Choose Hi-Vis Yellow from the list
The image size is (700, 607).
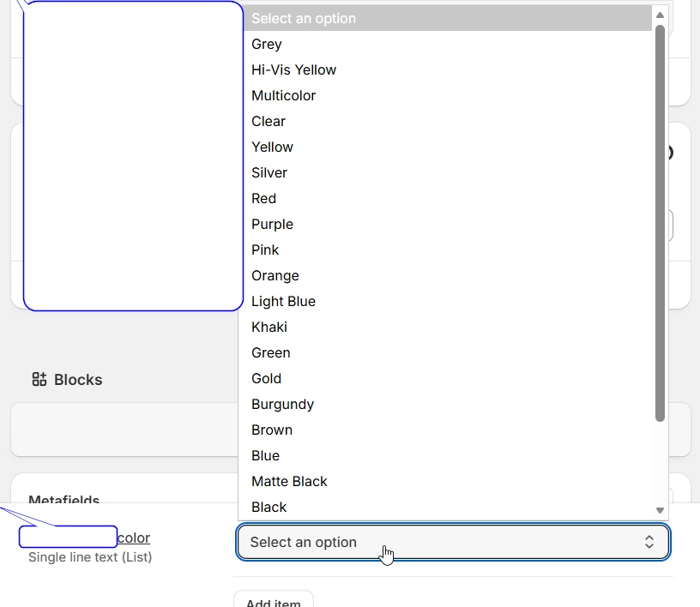(293, 69)
